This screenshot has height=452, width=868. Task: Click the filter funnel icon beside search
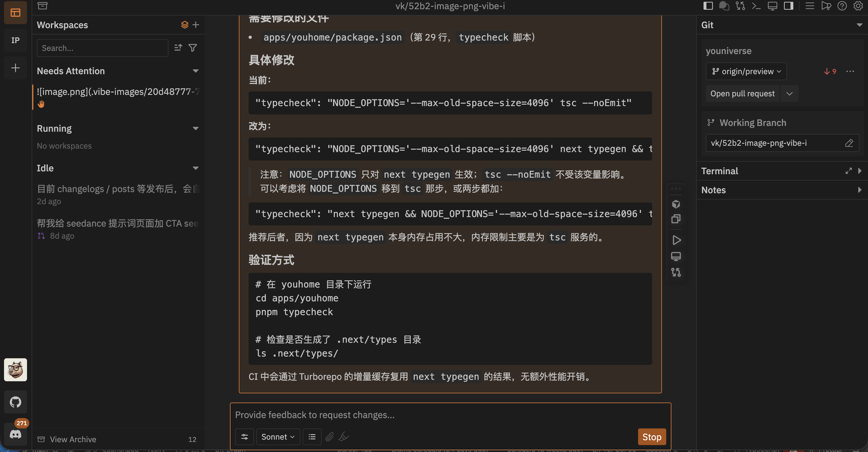click(x=193, y=48)
